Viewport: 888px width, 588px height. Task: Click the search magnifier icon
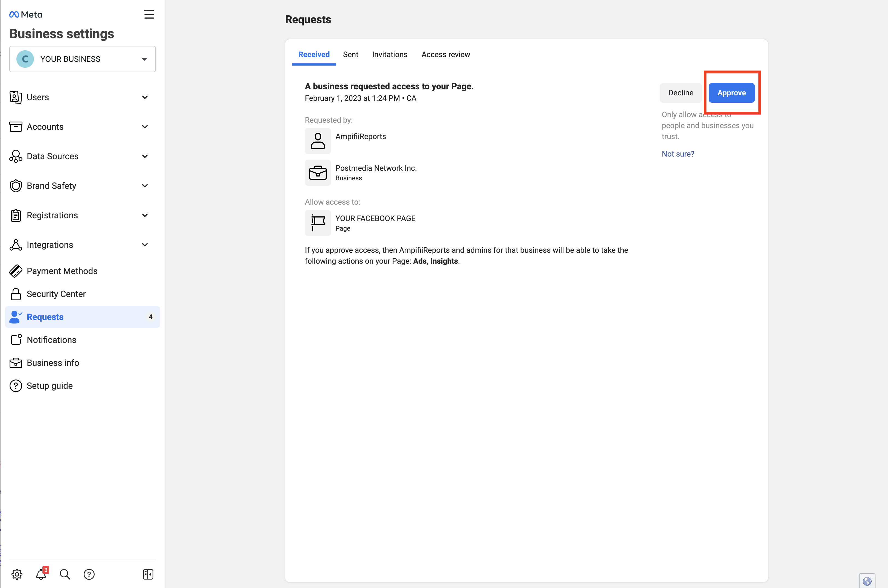65,574
